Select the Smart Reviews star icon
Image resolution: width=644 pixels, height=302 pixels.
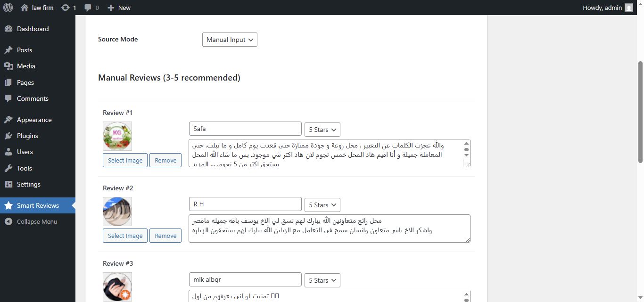(8, 205)
